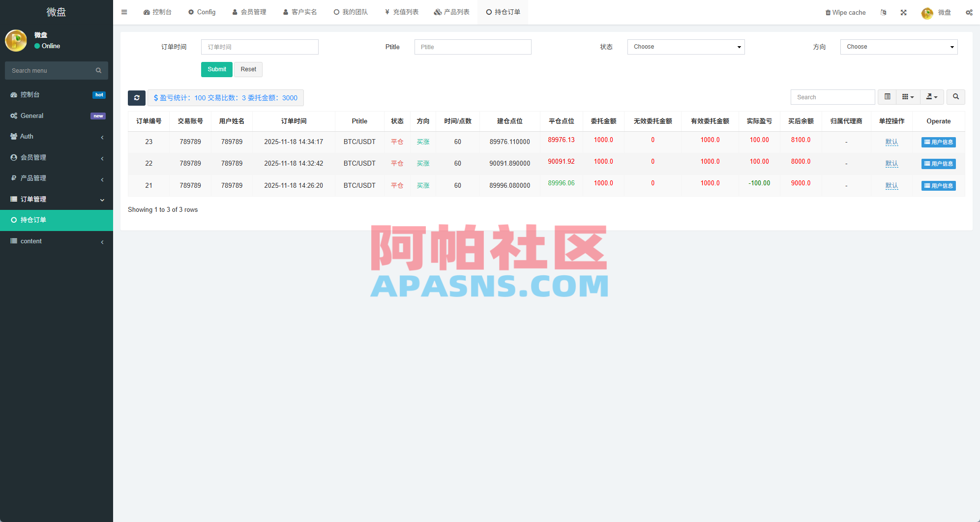Expand the content sidebar menu
This screenshot has height=522, width=980.
[x=57, y=241]
